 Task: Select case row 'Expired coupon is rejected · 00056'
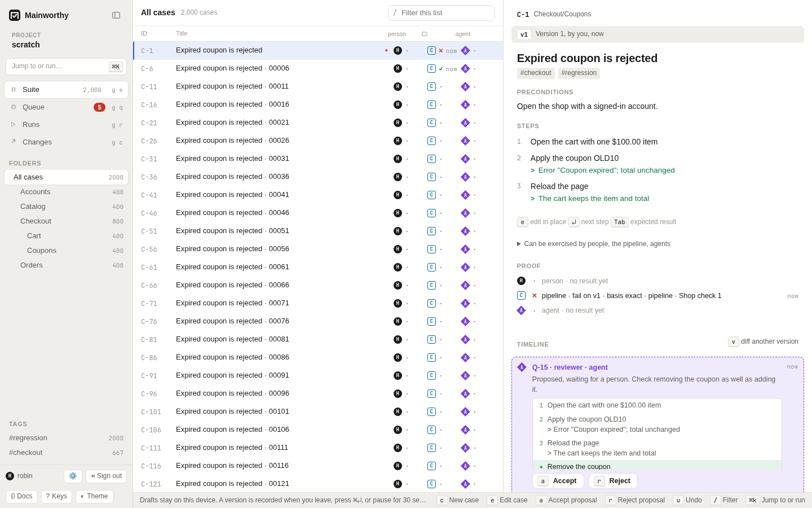point(318,249)
